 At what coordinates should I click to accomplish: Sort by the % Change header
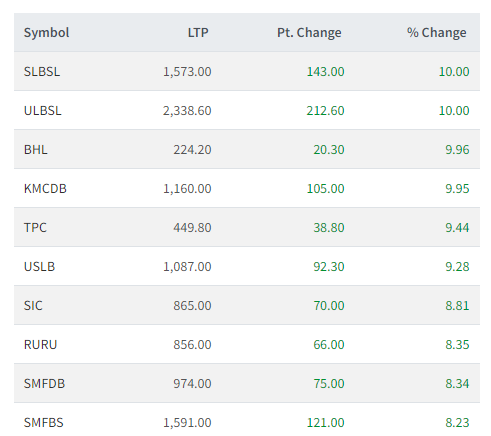coord(436,33)
